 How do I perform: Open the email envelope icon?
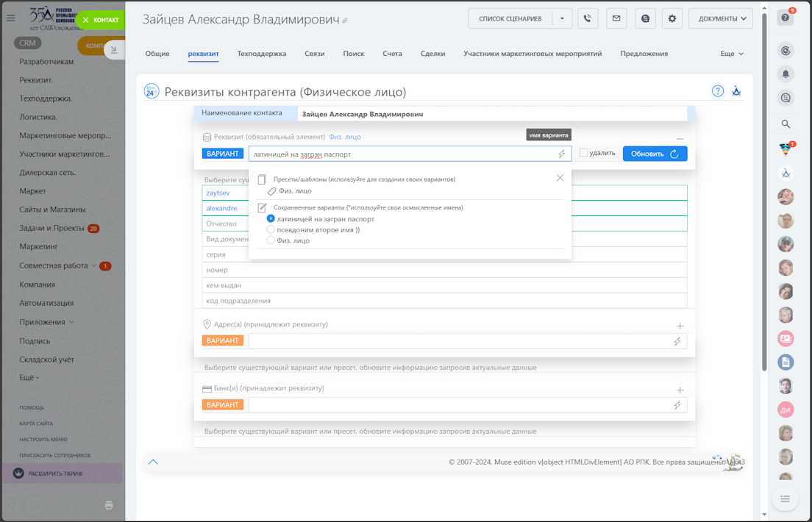(x=616, y=18)
